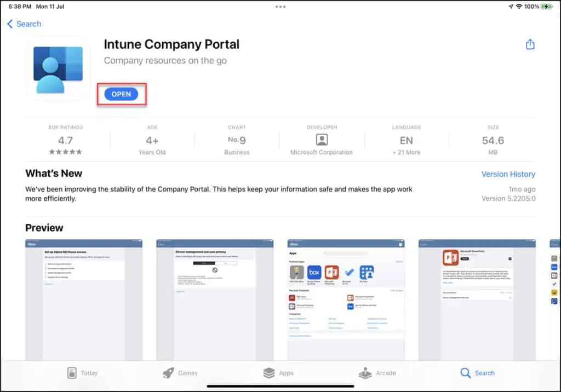Screen dimensions: 561x392
Task: Tap the Search magnifier icon
Action: (466, 373)
